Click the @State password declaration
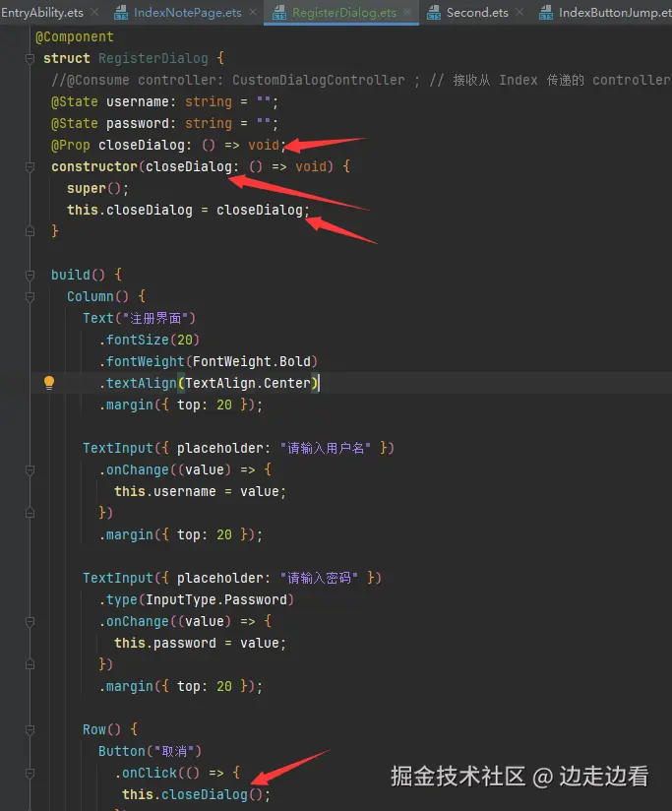This screenshot has width=672, height=811. point(164,124)
